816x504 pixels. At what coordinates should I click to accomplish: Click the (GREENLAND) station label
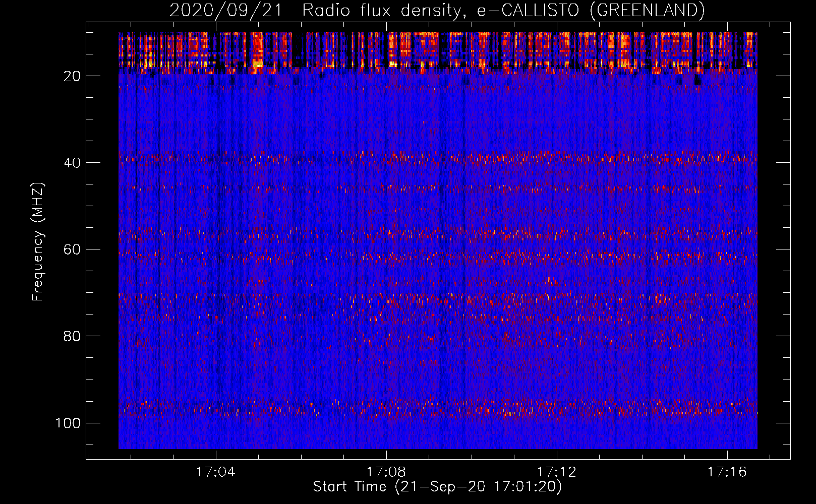click(x=647, y=10)
